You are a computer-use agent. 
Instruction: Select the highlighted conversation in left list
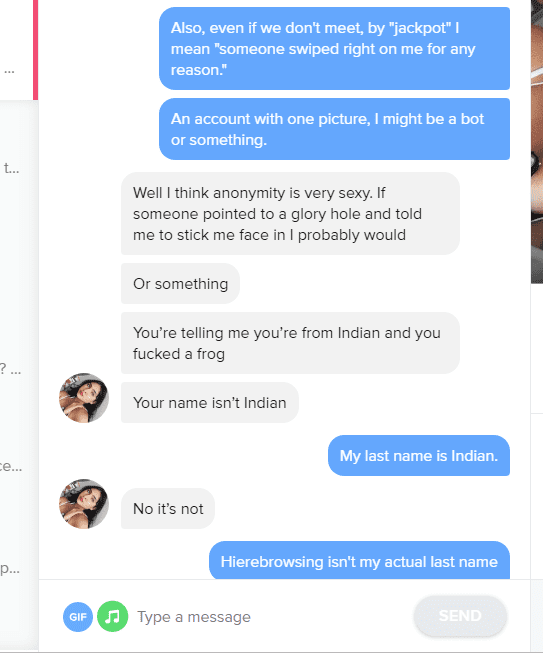19,50
